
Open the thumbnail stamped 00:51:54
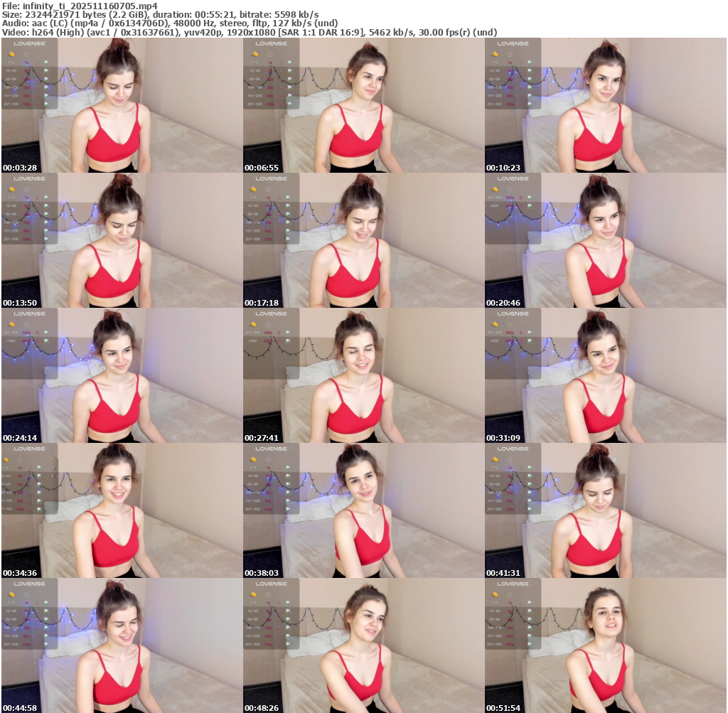(606, 645)
